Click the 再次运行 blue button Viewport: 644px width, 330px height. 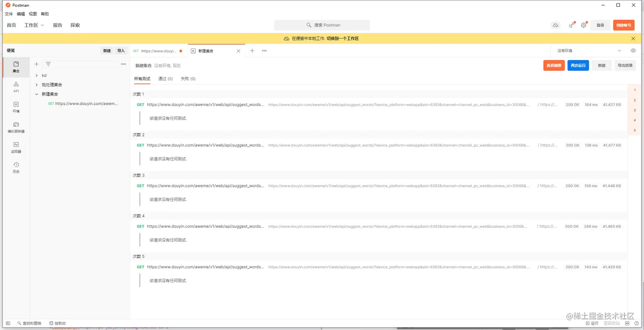coord(578,66)
